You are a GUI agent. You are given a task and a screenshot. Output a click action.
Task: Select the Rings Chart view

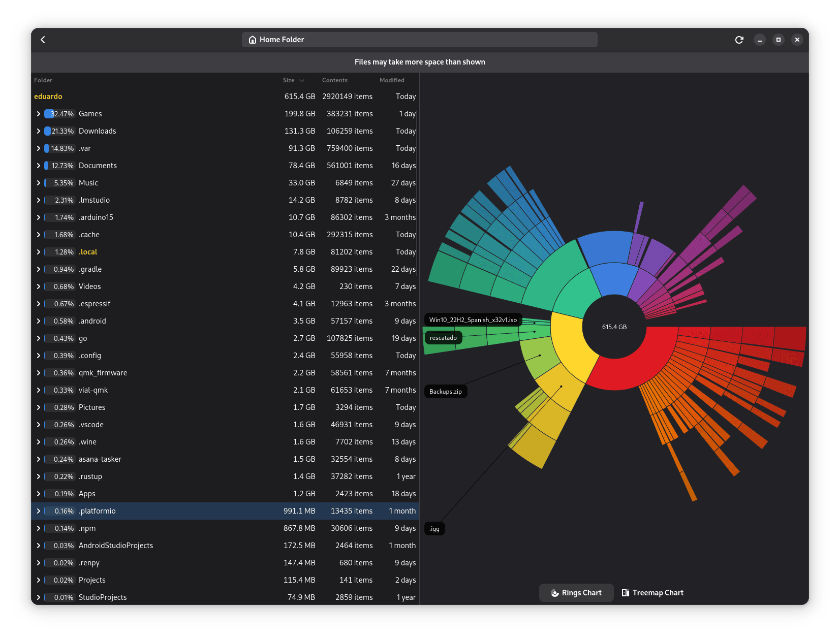[576, 593]
